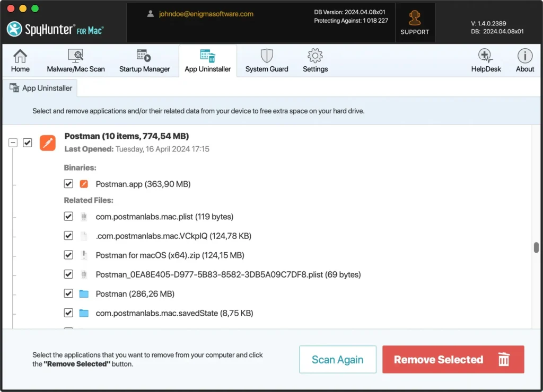Screen dimensions: 543x392
Task: Select com.postmanlabs.mac.savedState (8,75 KB) text
Action: point(174,313)
